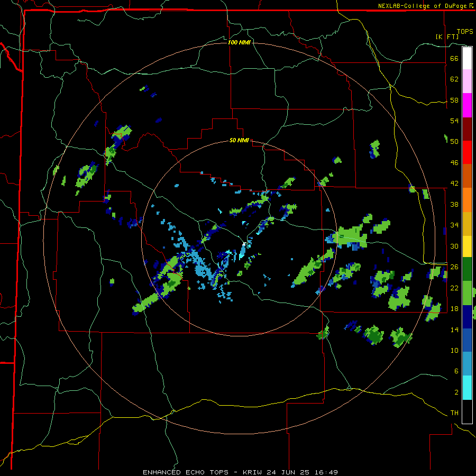
Task: Click the legend value 18
Action: (454, 309)
